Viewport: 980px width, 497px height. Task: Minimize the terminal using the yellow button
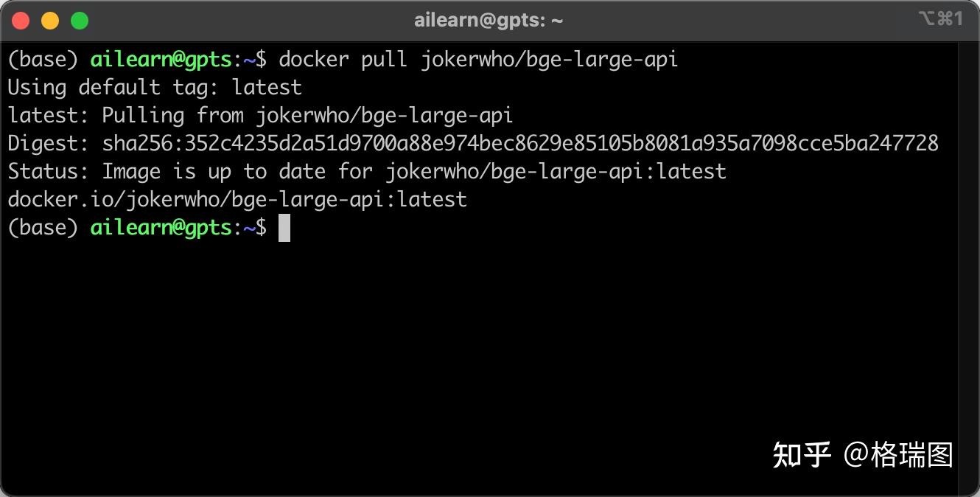[50, 21]
